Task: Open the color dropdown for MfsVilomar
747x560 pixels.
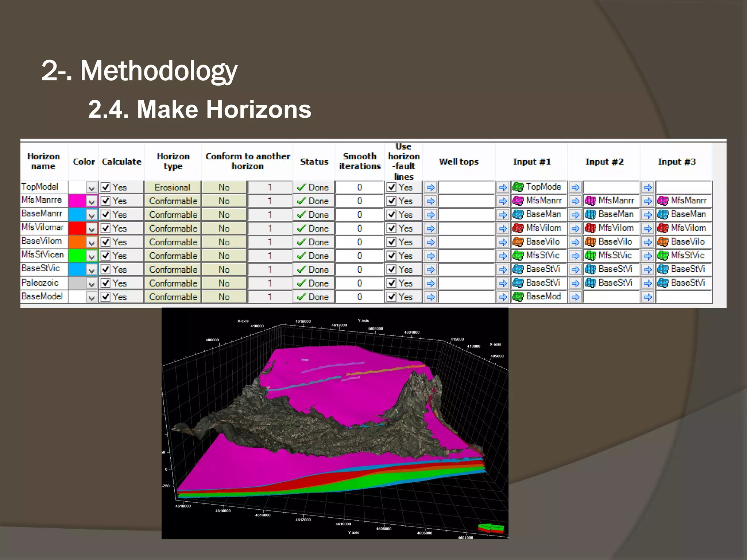Action: click(x=91, y=229)
